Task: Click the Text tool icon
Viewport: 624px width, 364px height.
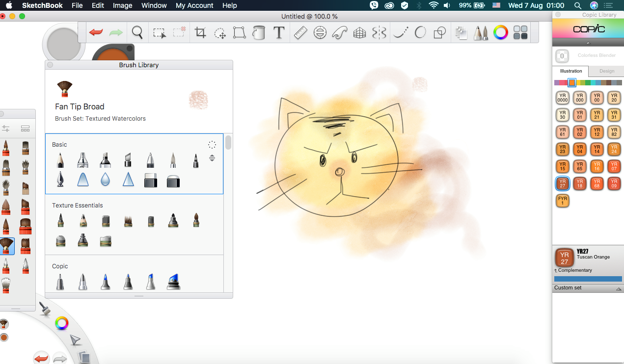Action: [279, 33]
